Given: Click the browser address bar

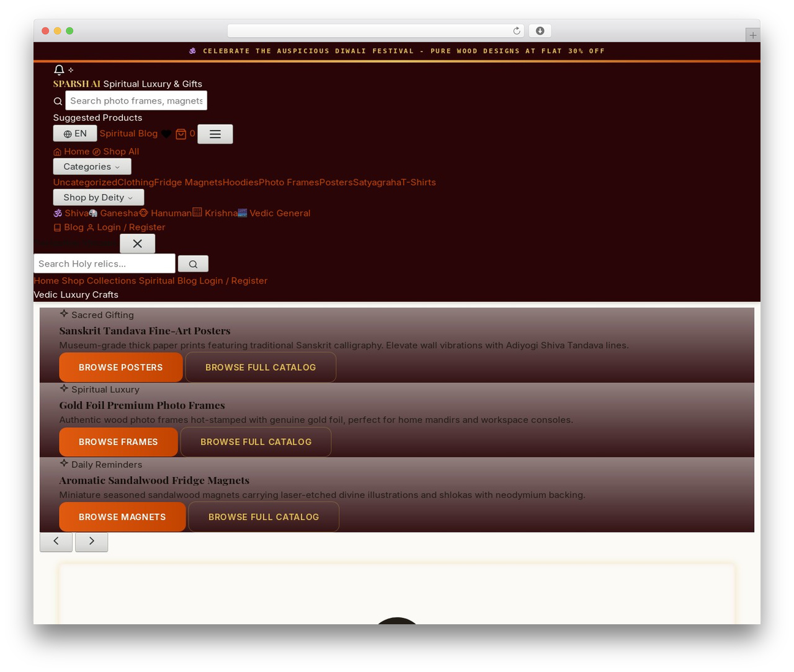Looking at the screenshot, I should coord(376,31).
